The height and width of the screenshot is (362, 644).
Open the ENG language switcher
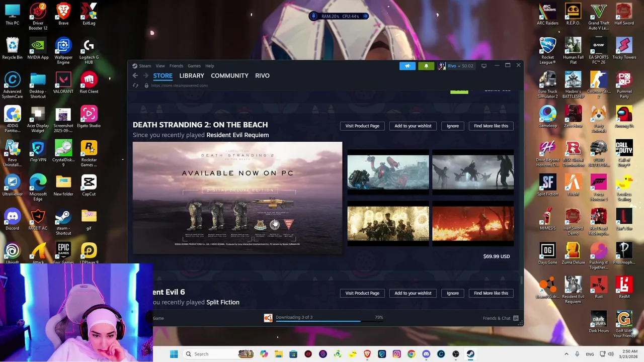(590, 354)
